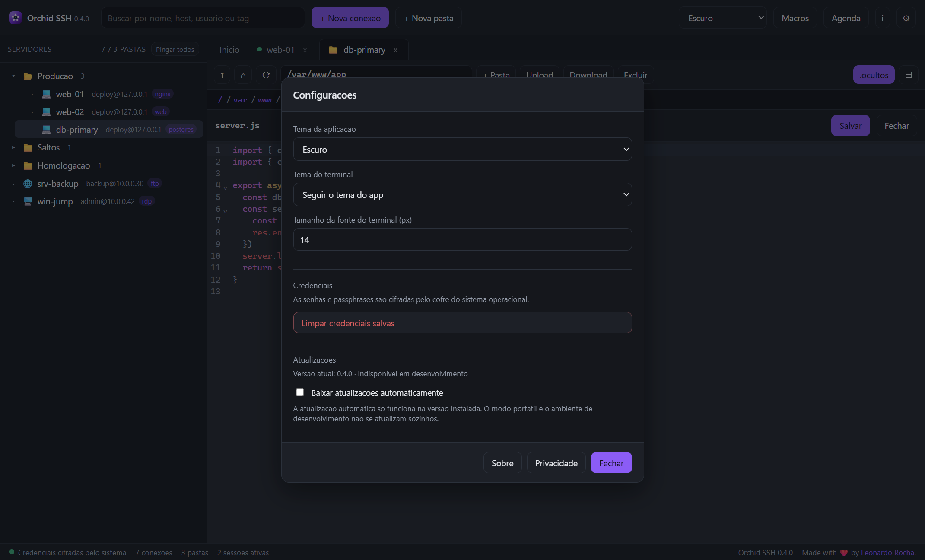Close the web-01 tab

pyautogui.click(x=305, y=50)
